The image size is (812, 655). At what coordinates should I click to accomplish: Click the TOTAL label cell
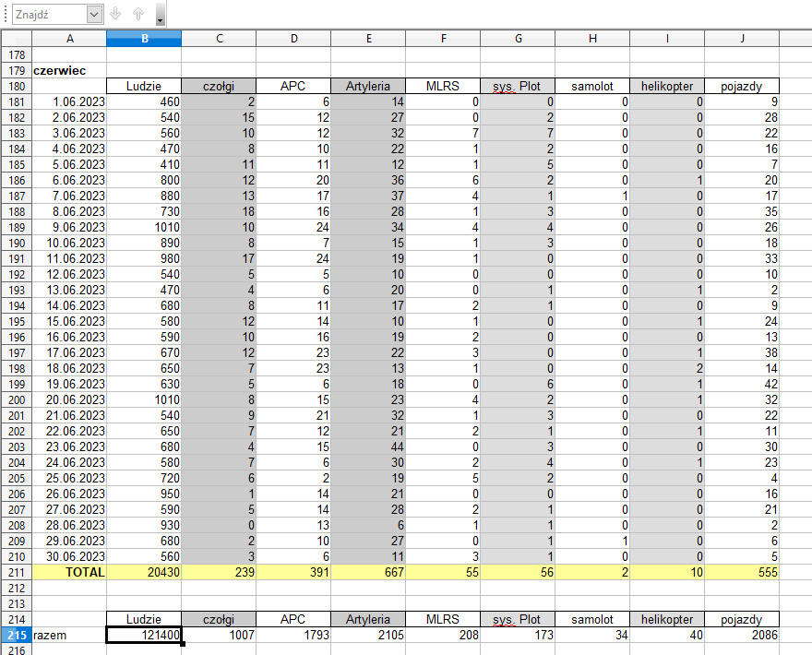[x=69, y=572]
